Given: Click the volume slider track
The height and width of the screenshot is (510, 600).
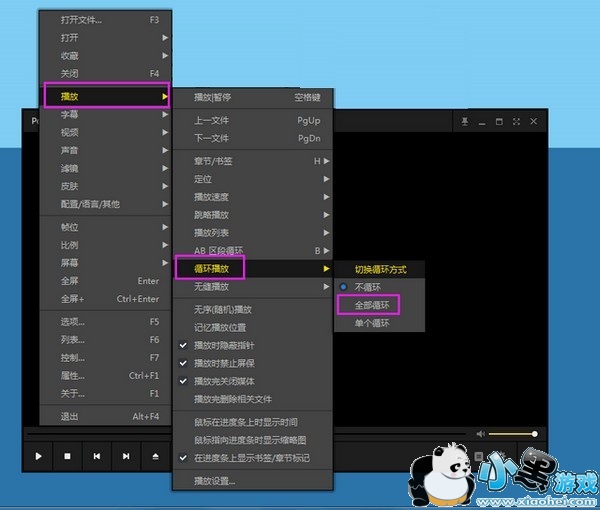Looking at the screenshot, I should click(512, 434).
